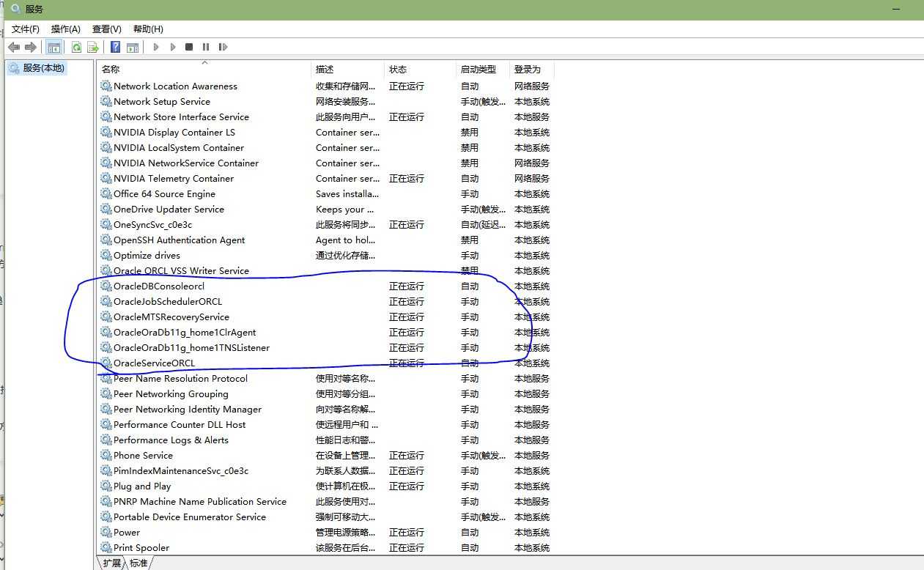924x570 pixels.
Task: Export the list using the toolbar icon
Action: pyautogui.click(x=93, y=47)
